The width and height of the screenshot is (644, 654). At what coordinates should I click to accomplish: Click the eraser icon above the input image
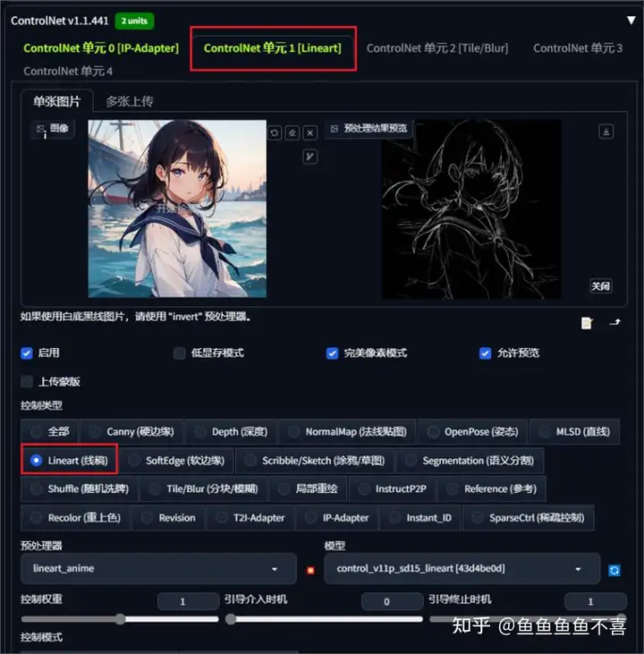pyautogui.click(x=292, y=133)
